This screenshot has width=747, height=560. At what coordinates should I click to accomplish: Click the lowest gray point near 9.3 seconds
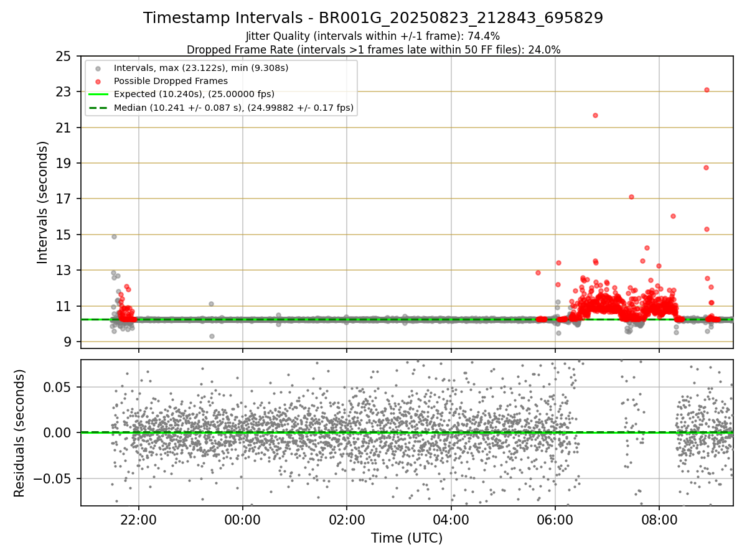212,336
